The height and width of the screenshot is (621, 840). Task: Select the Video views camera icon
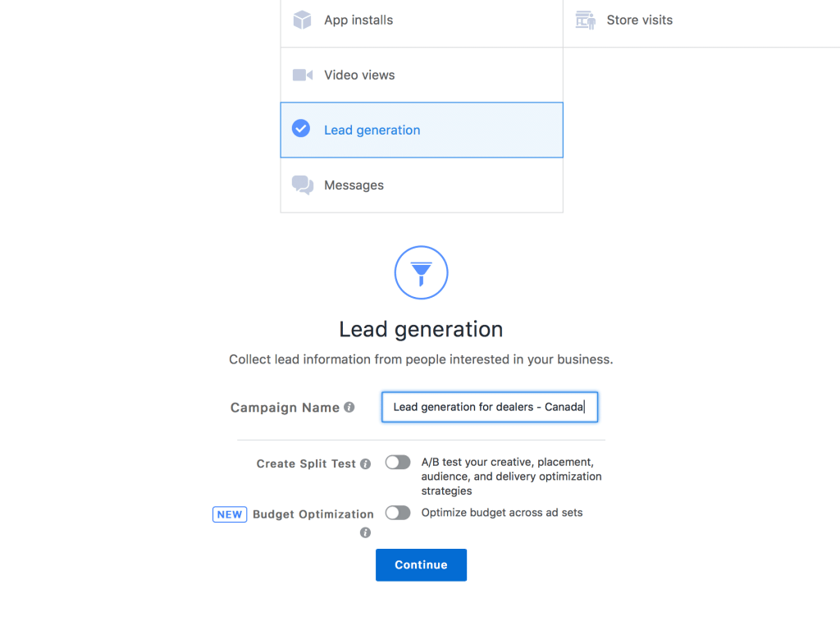302,75
